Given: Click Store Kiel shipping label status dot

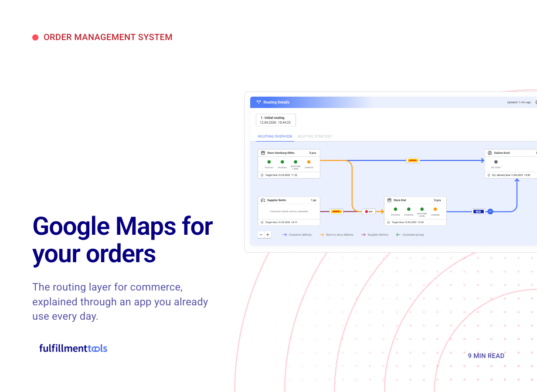Looking at the screenshot, I should coord(422,209).
